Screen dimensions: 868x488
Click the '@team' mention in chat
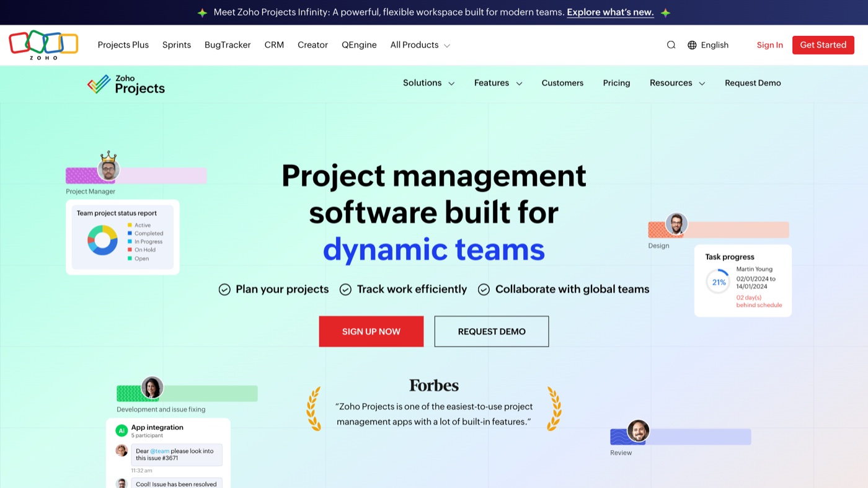159,451
